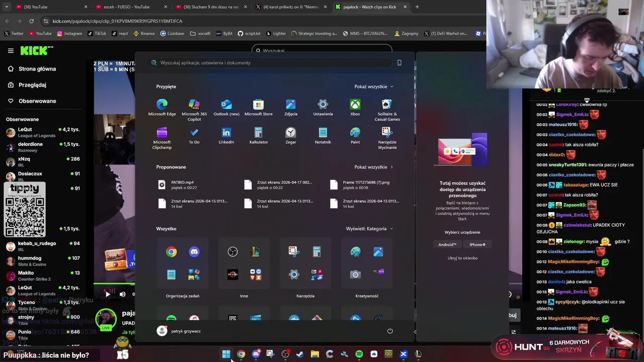Open Outlook (new) pinned app
644x362 pixels.
coord(226,108)
